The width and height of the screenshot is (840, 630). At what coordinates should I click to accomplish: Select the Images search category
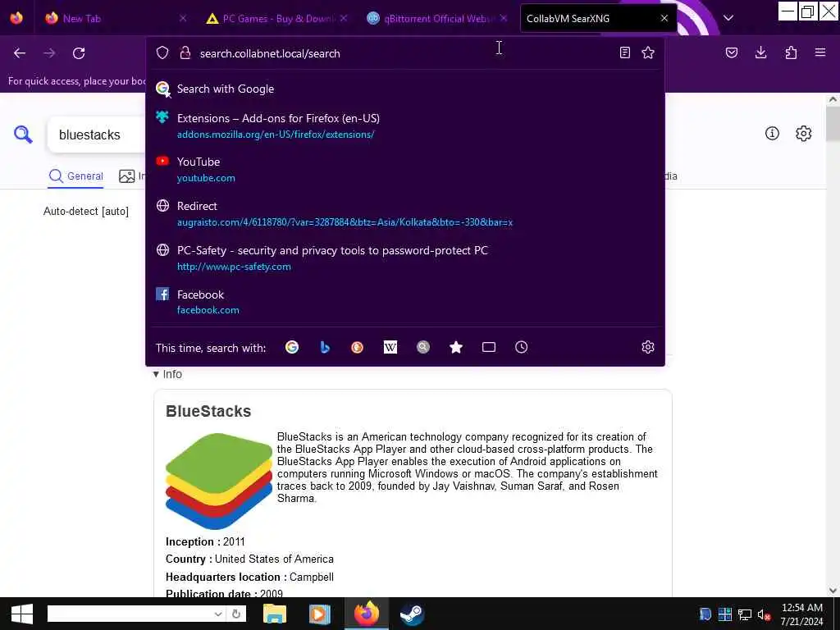click(x=133, y=176)
